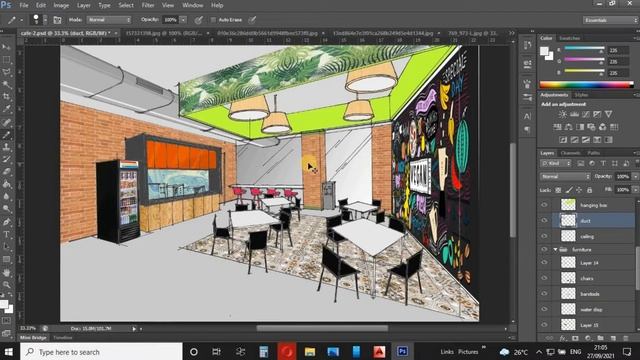Hide the hanging box layer

click(544, 205)
